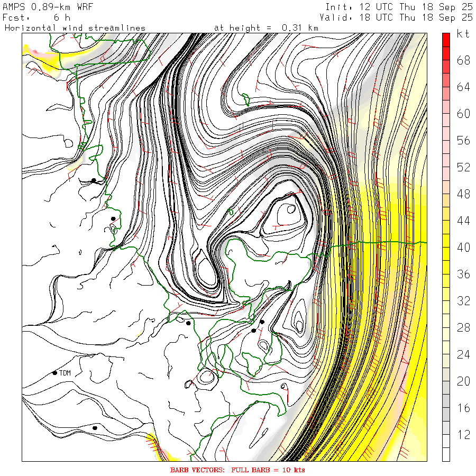Image resolution: width=476 pixels, height=476 pixels.
Task: Click the "AMPS 0.89-km WRF" title text
Action: pyautogui.click(x=48, y=7)
